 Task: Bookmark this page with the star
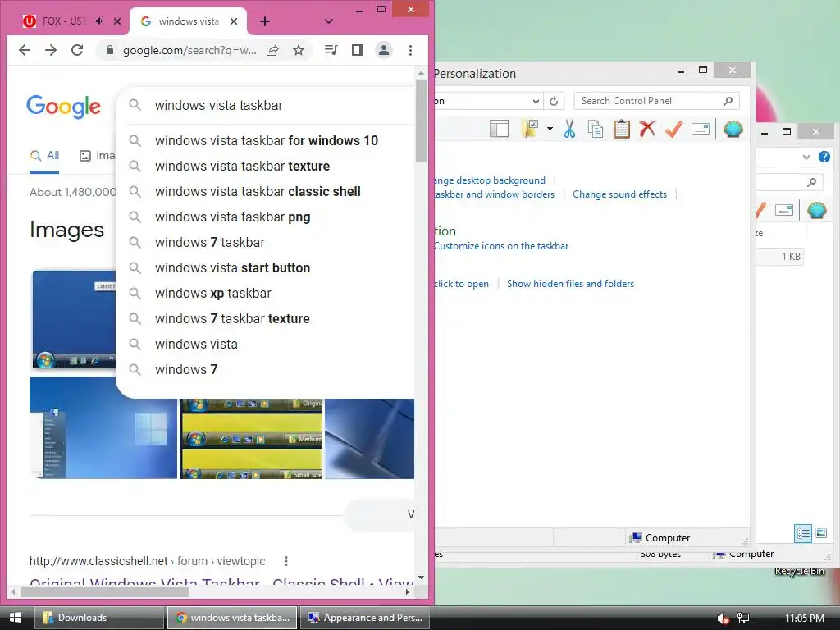pos(299,50)
